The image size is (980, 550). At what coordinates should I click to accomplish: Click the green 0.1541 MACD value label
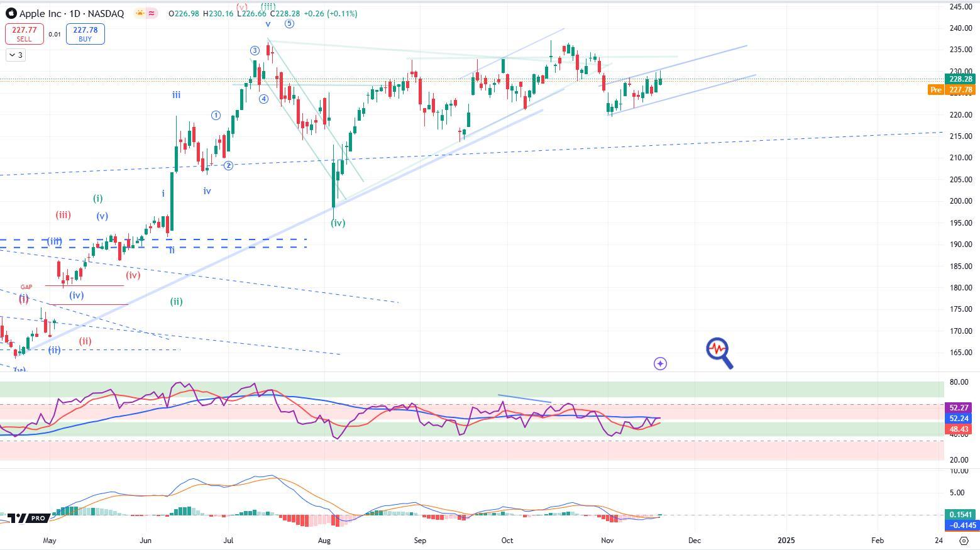[962, 515]
